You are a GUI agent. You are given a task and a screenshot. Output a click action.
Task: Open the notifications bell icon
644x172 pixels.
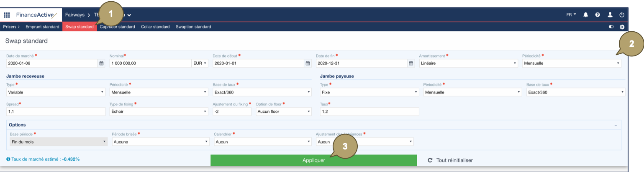coord(585,15)
